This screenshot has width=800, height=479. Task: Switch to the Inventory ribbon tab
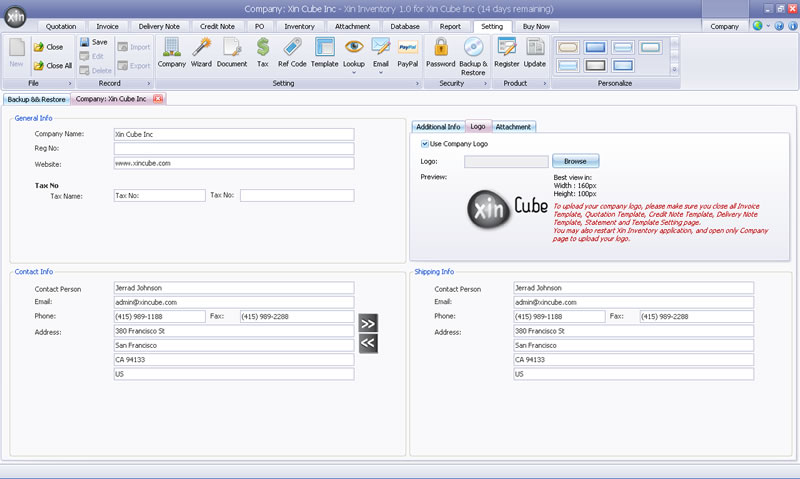[x=299, y=27]
